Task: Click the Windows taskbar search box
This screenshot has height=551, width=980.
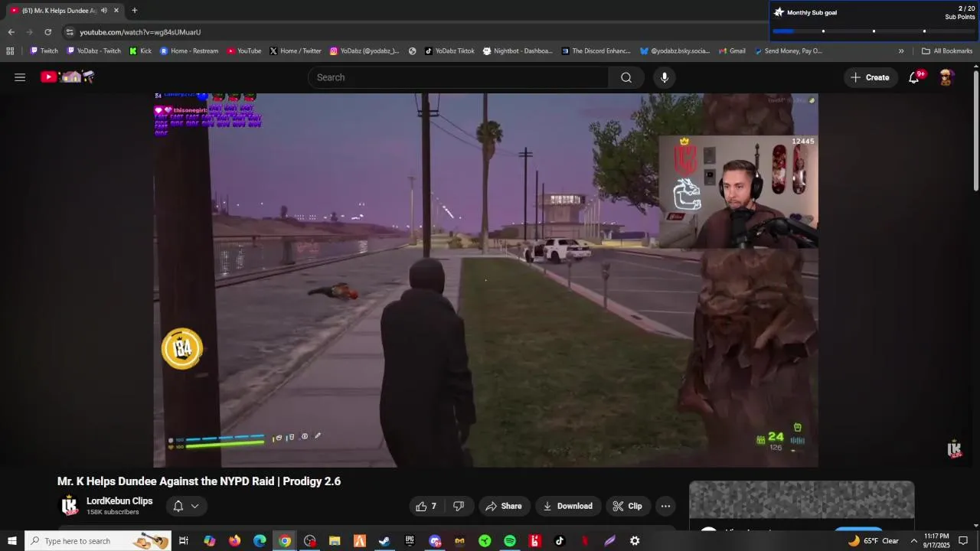Action: [97, 541]
